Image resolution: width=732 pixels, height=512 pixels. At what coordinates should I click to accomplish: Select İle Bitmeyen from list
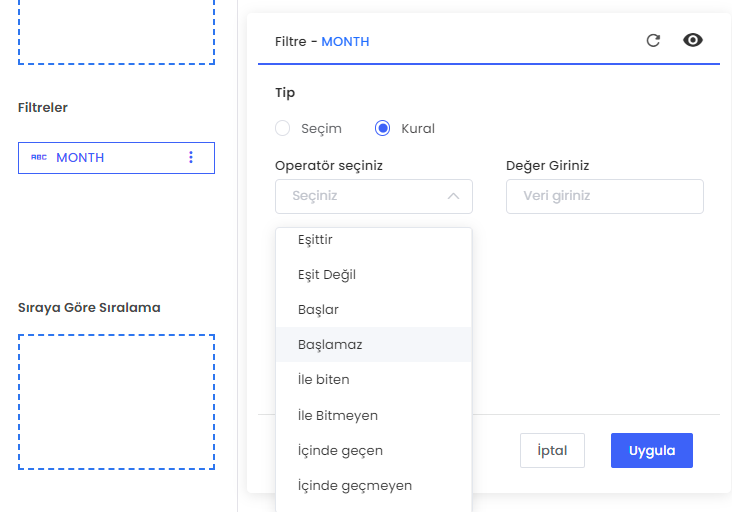(338, 415)
